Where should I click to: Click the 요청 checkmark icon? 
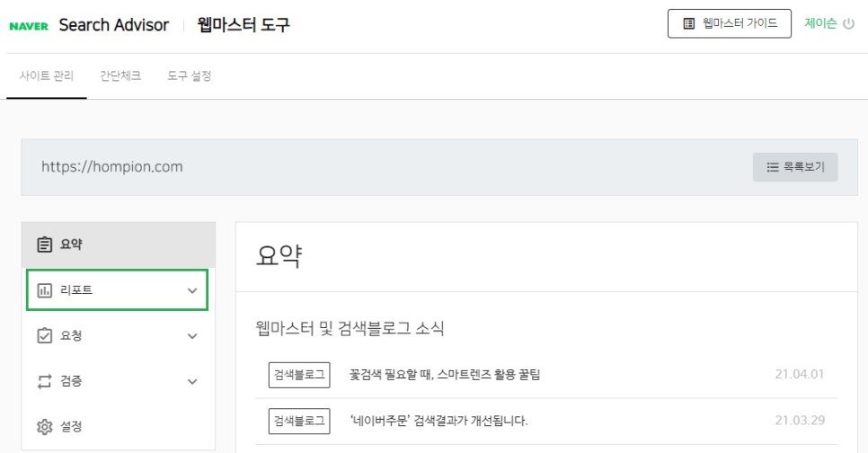pos(44,336)
